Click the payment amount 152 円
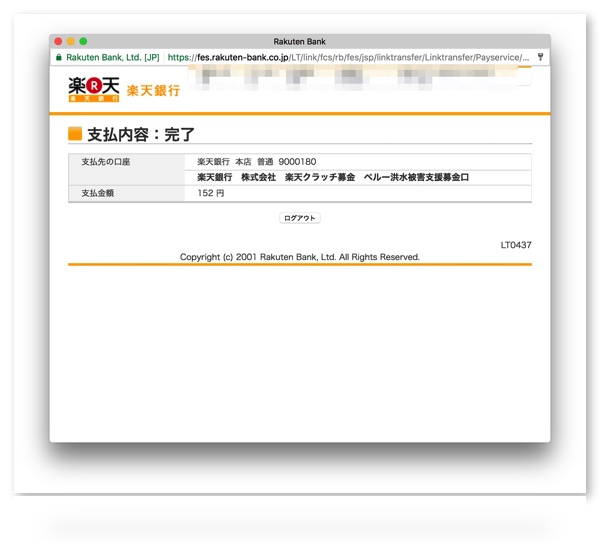Screen dimensions: 600x558 click(x=211, y=193)
